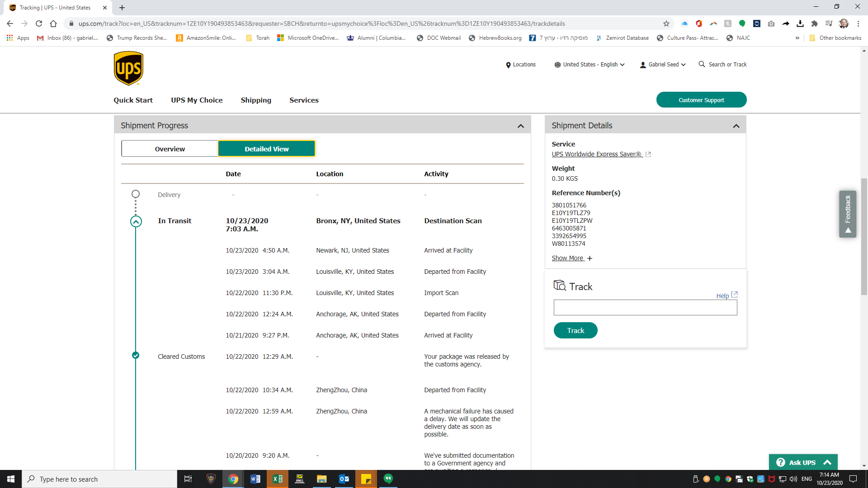The height and width of the screenshot is (488, 868).
Task: Open Chrome profile avatar
Action: (x=844, y=23)
